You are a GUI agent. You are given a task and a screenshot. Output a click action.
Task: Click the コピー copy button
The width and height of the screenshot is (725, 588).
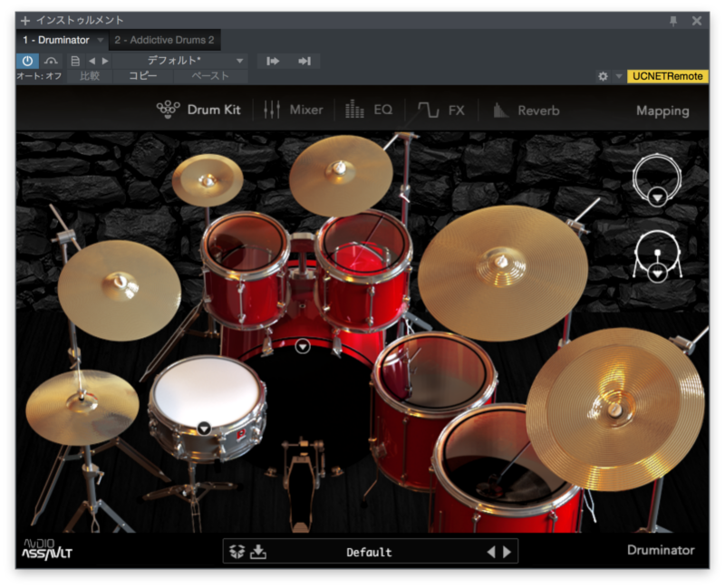(143, 76)
